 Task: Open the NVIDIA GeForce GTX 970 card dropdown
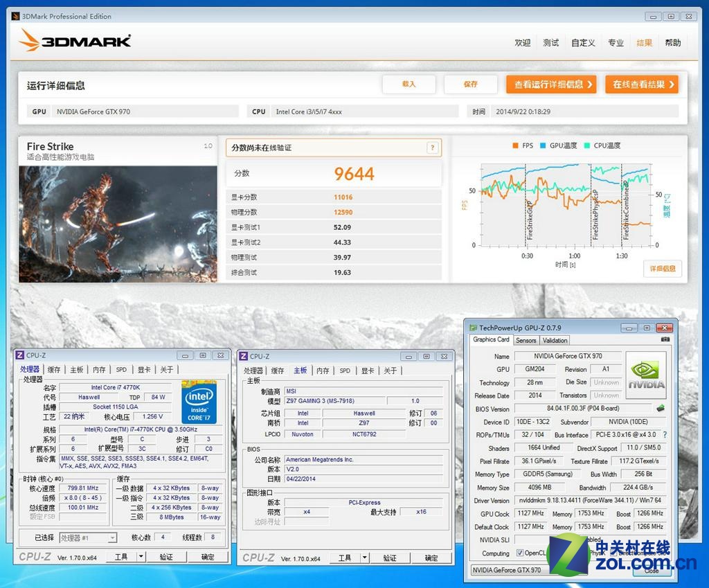(526, 569)
